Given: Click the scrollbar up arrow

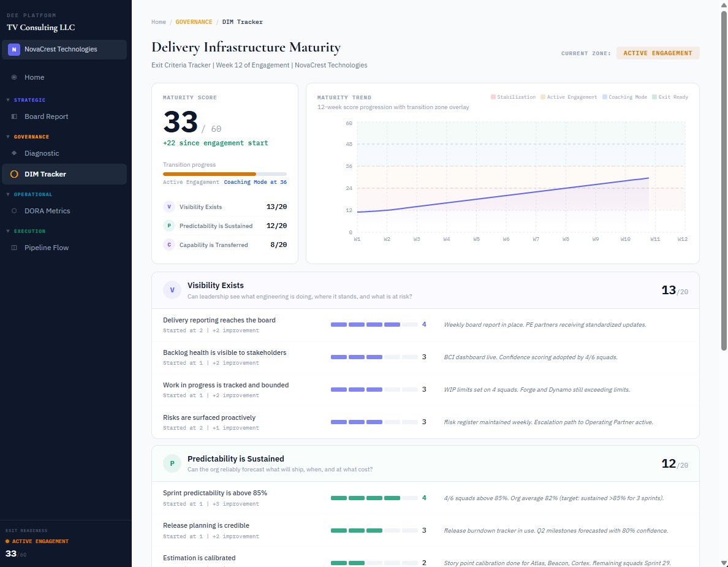Looking at the screenshot, I should click(x=724, y=4).
